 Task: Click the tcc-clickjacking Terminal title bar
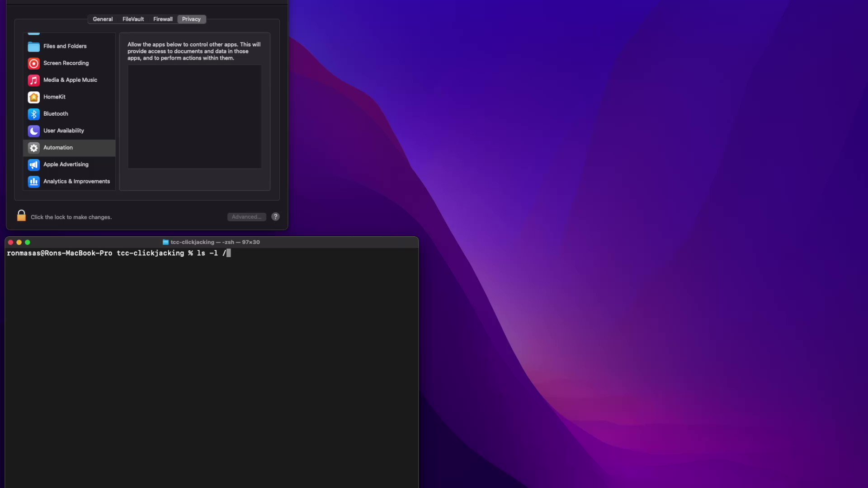pos(211,242)
